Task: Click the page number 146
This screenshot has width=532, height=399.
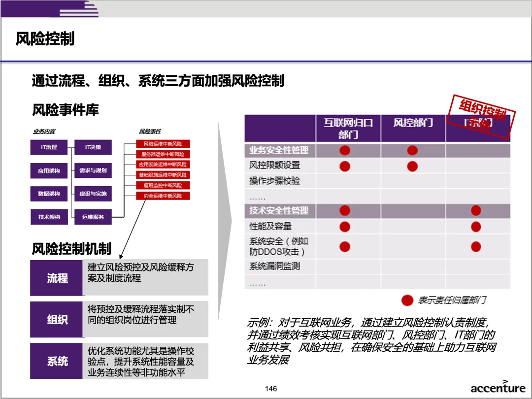Action: coord(271,389)
